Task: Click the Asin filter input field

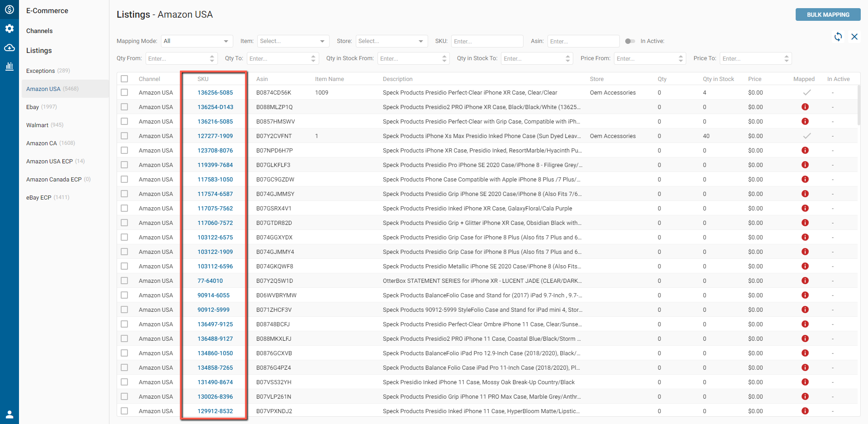Action: pos(583,41)
